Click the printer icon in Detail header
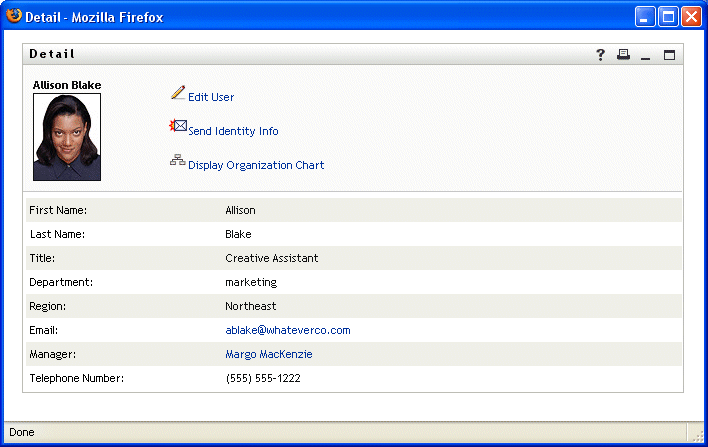The image size is (708, 447). (623, 55)
